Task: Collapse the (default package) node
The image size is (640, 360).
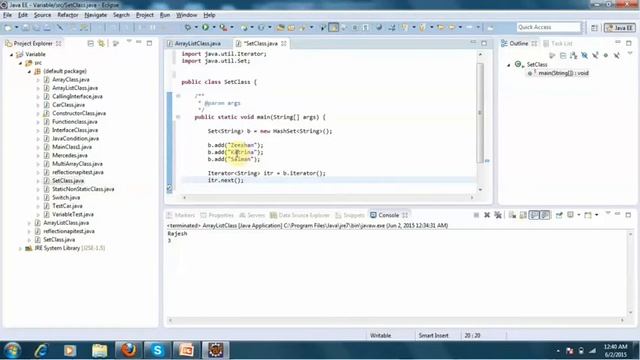Action: tap(29, 71)
